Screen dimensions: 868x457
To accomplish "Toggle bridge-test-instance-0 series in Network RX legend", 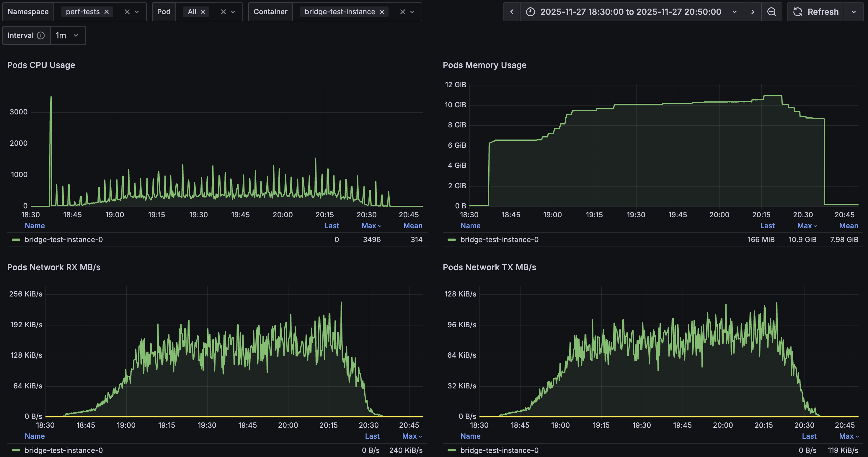I will pos(64,450).
